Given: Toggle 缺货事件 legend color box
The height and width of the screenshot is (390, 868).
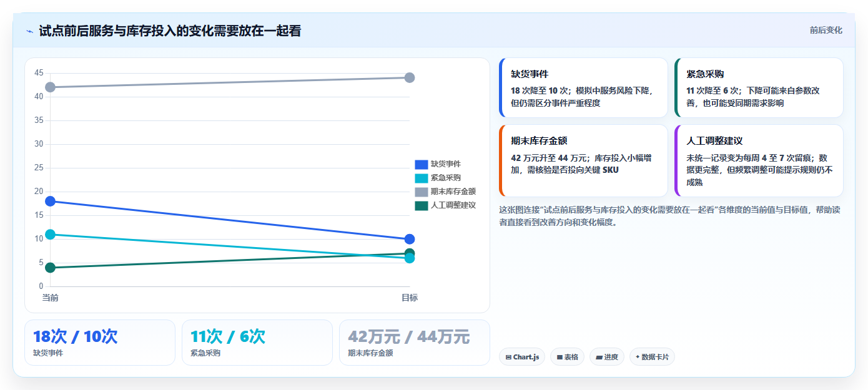Looking at the screenshot, I should [422, 164].
